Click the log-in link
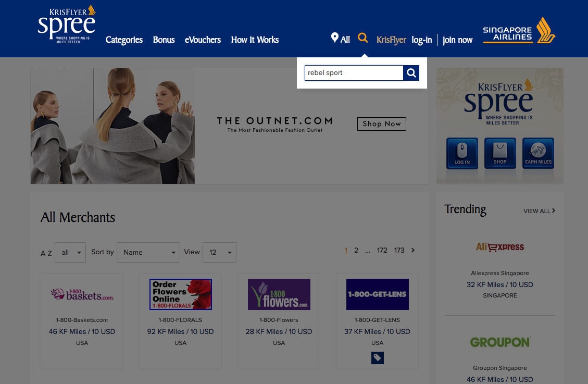Viewport: 588px width, 384px height. (422, 40)
